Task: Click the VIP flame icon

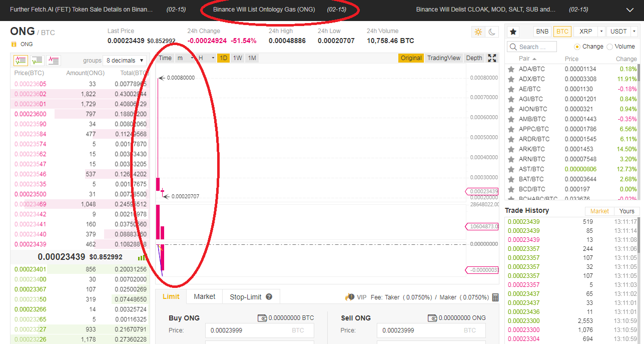Action: click(349, 297)
